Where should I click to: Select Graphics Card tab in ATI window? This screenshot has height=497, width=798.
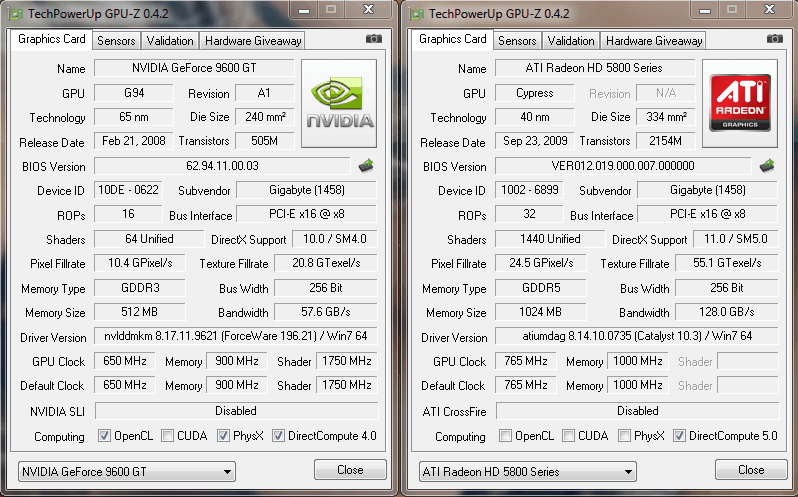(x=452, y=39)
